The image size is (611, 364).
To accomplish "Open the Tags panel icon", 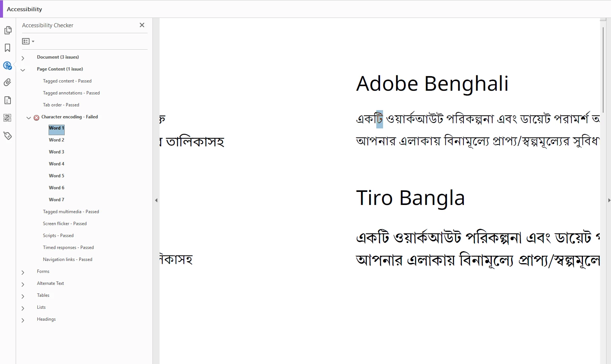I will [8, 136].
